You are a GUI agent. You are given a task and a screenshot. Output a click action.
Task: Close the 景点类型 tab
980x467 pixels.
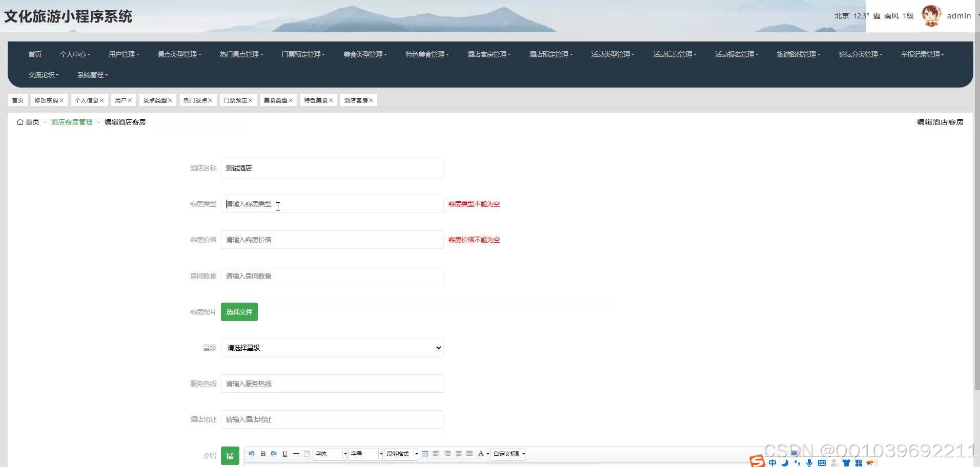click(170, 100)
